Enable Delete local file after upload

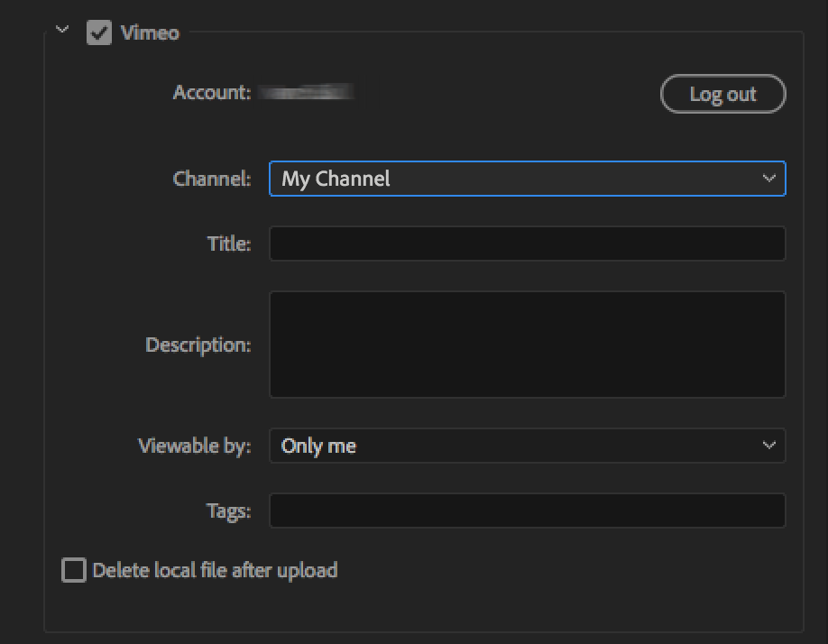click(73, 570)
